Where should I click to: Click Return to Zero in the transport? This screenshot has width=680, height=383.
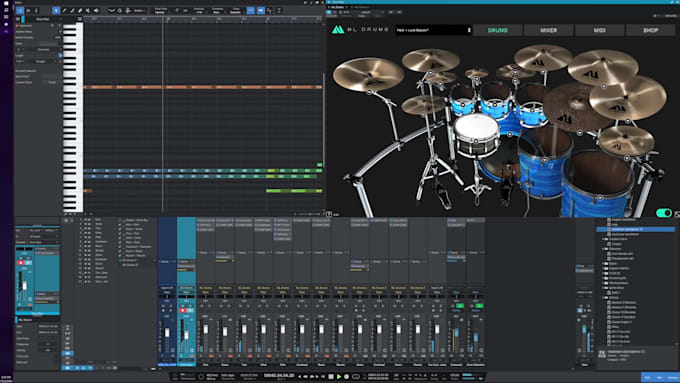323,377
